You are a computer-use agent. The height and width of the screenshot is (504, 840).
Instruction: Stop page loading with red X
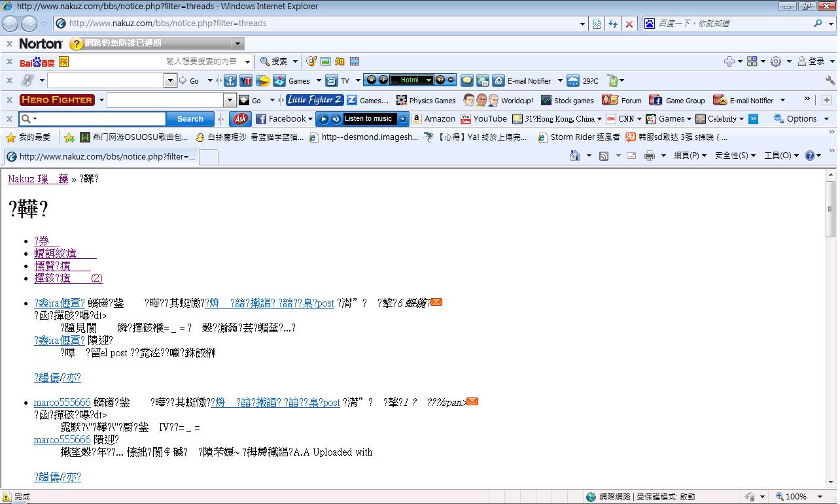tap(629, 24)
